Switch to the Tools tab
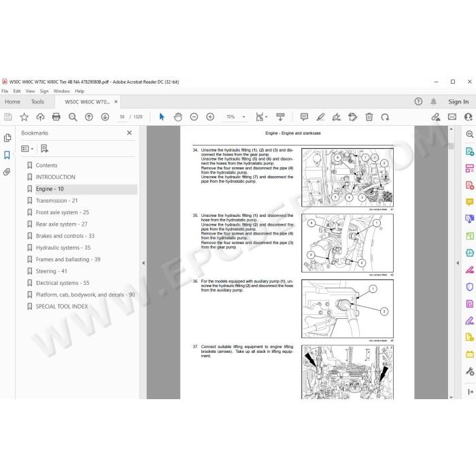The width and height of the screenshot is (476, 476). tap(37, 102)
